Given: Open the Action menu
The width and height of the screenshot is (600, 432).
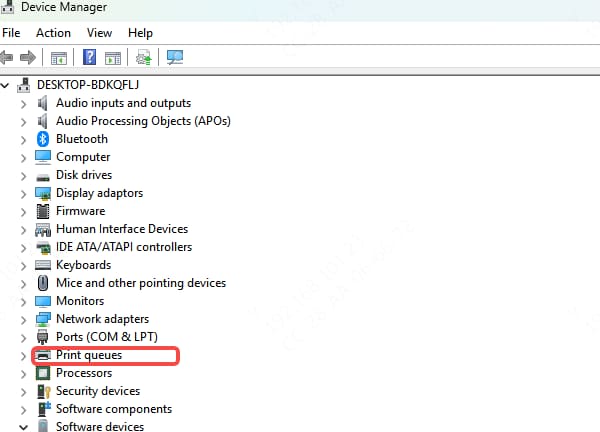Looking at the screenshot, I should pos(53,33).
